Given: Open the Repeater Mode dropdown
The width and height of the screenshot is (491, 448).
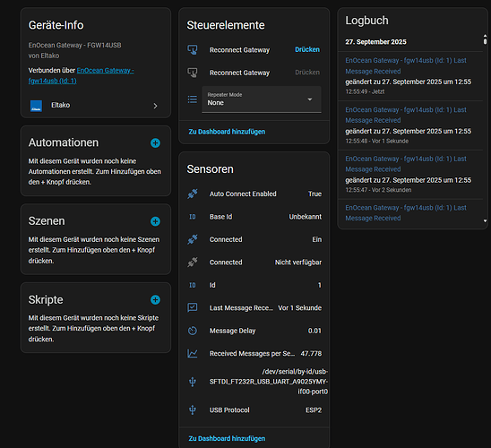Looking at the screenshot, I should (262, 99).
